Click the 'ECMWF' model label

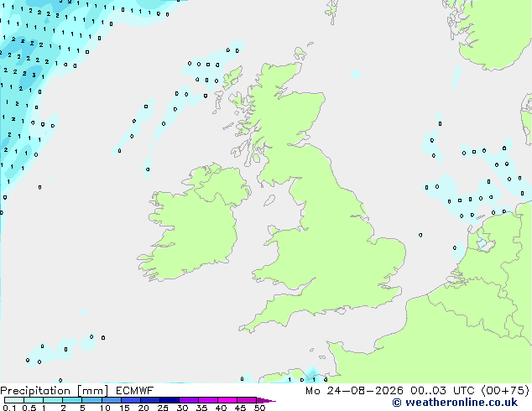click(x=135, y=391)
